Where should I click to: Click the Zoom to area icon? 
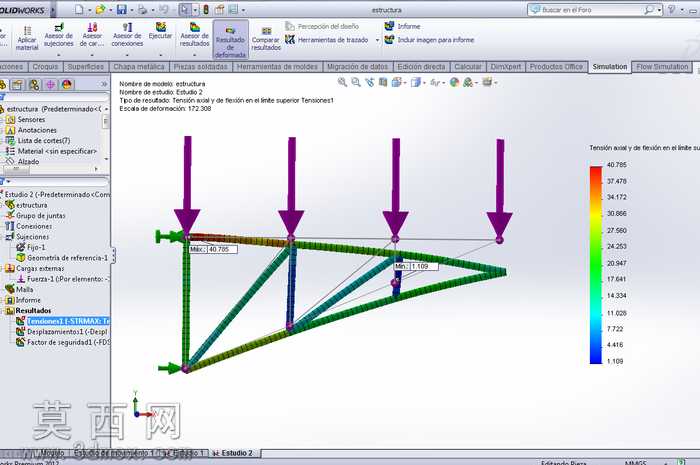[x=356, y=82]
